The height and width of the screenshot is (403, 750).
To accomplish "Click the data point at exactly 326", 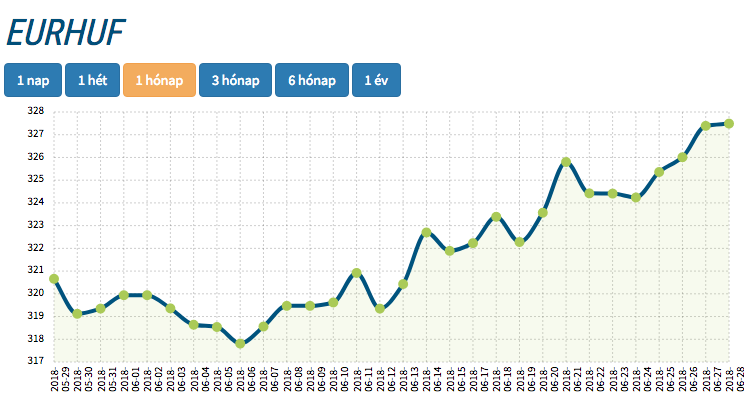I will pos(682,157).
